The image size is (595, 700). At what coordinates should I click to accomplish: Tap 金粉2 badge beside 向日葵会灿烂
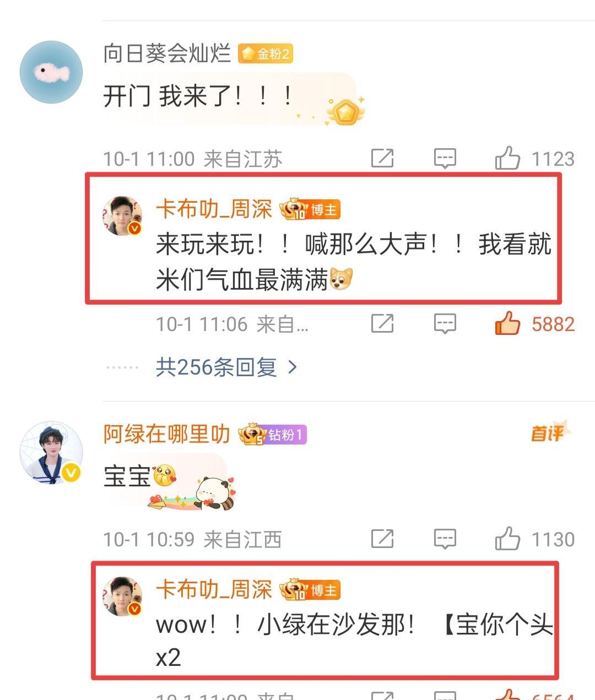(266, 53)
